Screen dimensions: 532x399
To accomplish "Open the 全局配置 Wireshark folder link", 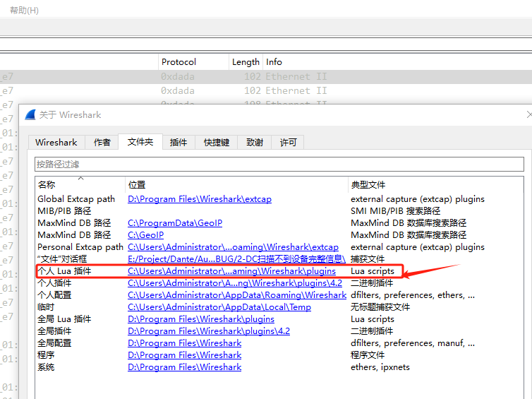I will coord(184,343).
